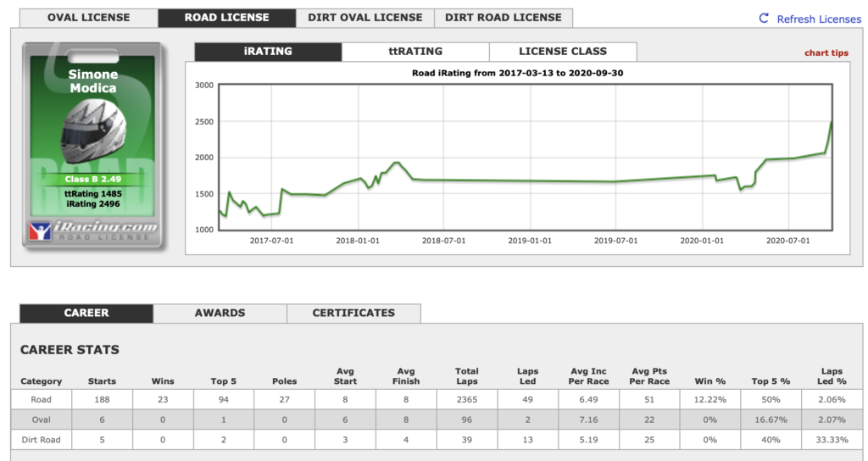Open the AWARDS tab
Viewport: 868px width, 461px height.
pos(220,313)
